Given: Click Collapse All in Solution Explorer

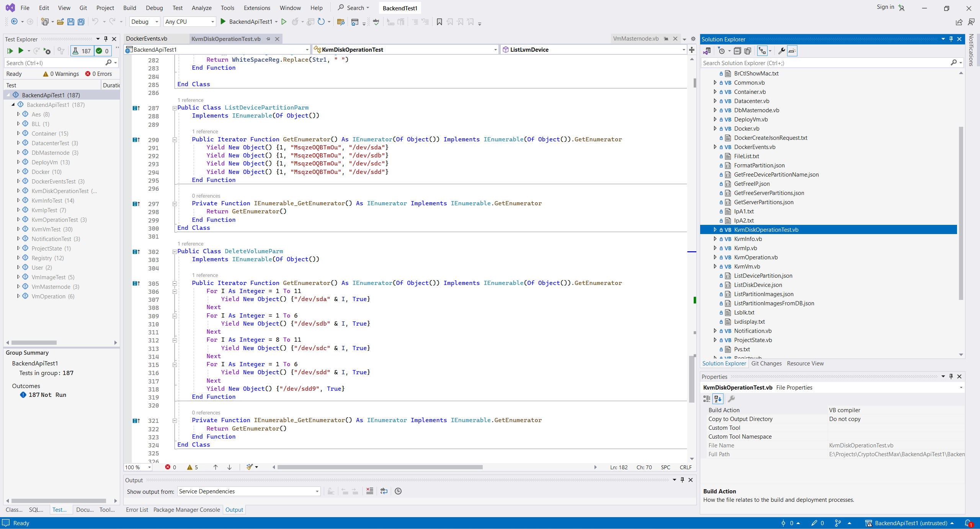Looking at the screenshot, I should pyautogui.click(x=737, y=51).
